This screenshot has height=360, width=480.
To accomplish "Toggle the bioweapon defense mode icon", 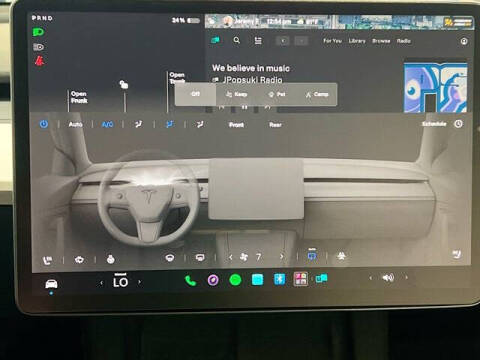I will [342, 256].
